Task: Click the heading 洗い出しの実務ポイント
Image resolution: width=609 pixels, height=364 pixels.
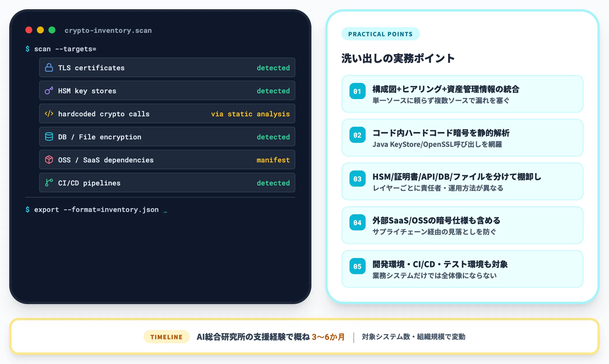Action: (398, 58)
